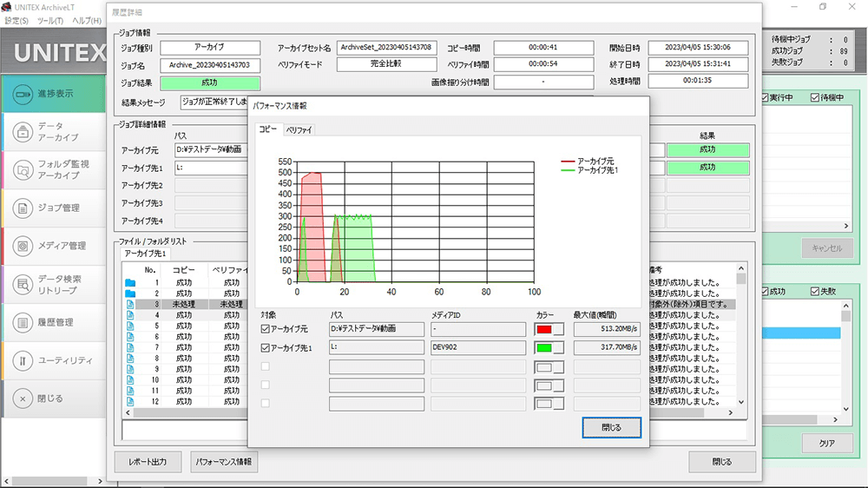Viewport: 868px width, 488px height.
Task: Select the アーカイブ先1 file list tab
Action: click(x=145, y=254)
